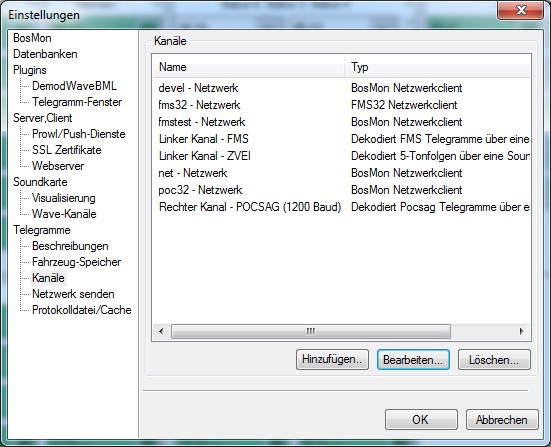Open Prowl/Push-Dienste settings
The height and width of the screenshot is (447, 551).
(x=79, y=134)
